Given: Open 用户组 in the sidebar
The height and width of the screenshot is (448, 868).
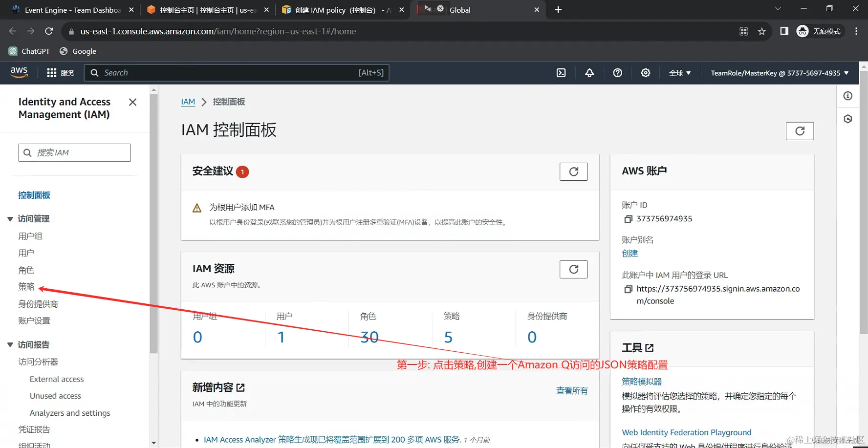Looking at the screenshot, I should tap(30, 236).
